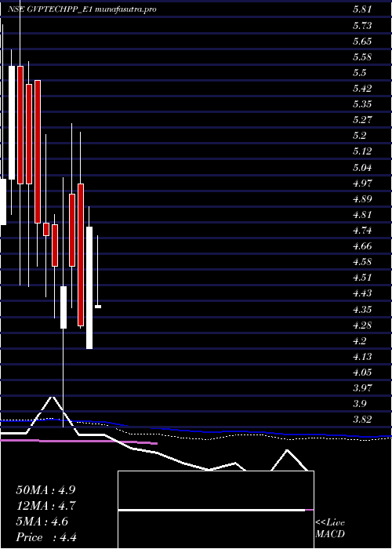This screenshot has height=549, width=392.
Task: Click the 5.65 price axis label
Action: 362,42
